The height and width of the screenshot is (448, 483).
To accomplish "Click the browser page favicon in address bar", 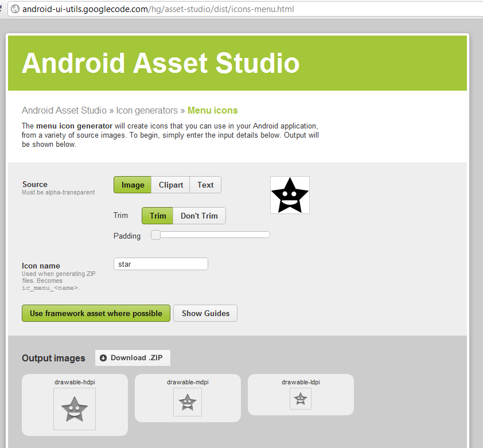I will (x=15, y=9).
